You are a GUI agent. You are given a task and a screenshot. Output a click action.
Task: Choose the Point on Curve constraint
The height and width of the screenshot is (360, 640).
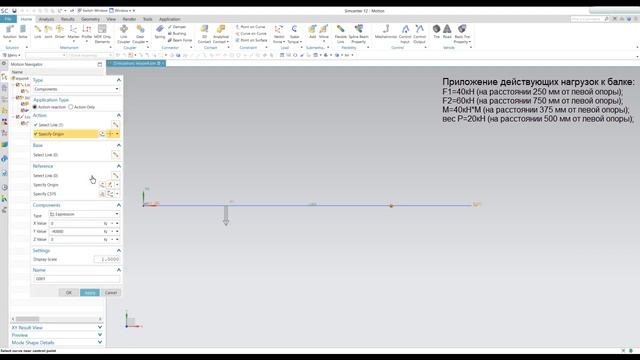coord(250,27)
